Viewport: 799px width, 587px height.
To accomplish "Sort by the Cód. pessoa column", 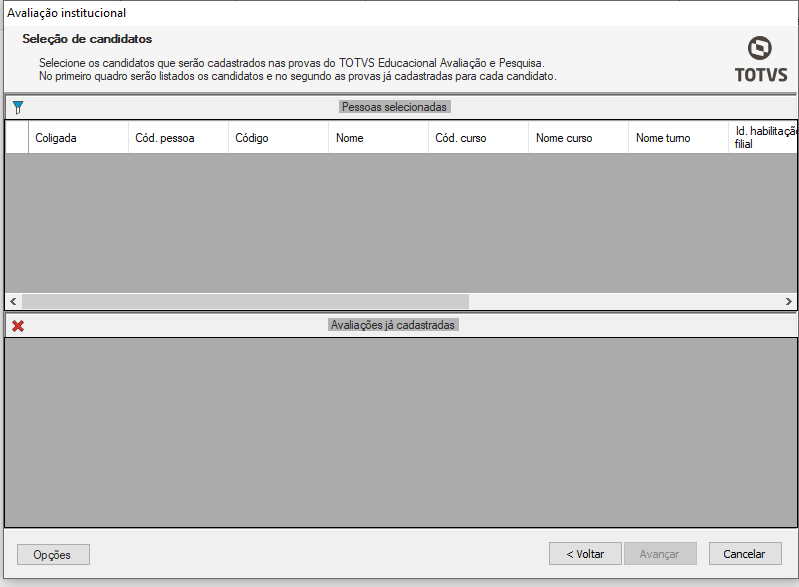I will coord(178,138).
